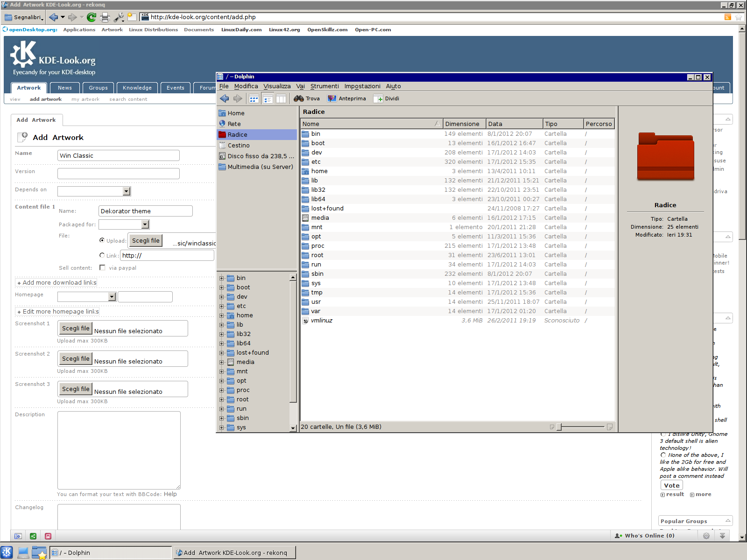The image size is (747, 560).
Task: Collapse bottom bar with double-arrow icon
Action: [722, 536]
